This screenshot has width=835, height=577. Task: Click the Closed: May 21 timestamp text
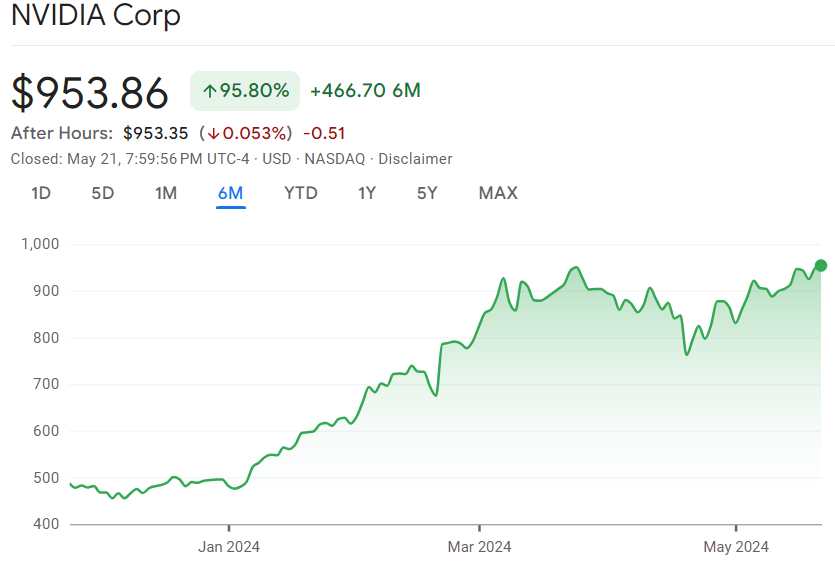pyautogui.click(x=130, y=159)
